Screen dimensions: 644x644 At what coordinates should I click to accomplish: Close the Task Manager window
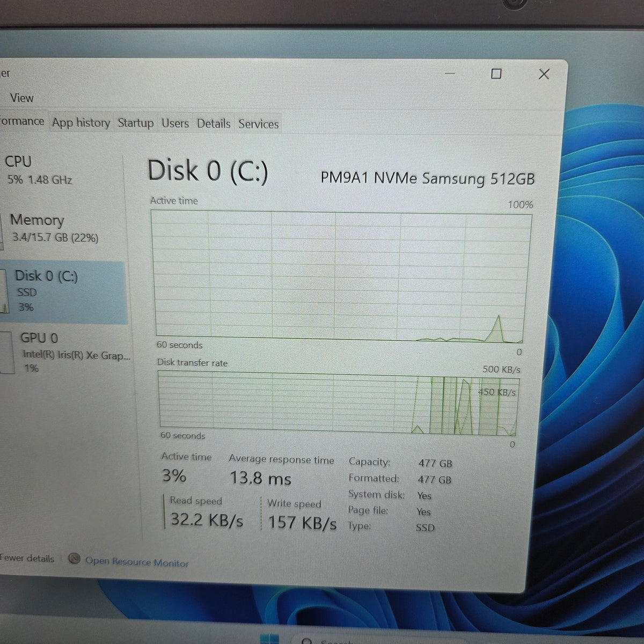tap(544, 74)
